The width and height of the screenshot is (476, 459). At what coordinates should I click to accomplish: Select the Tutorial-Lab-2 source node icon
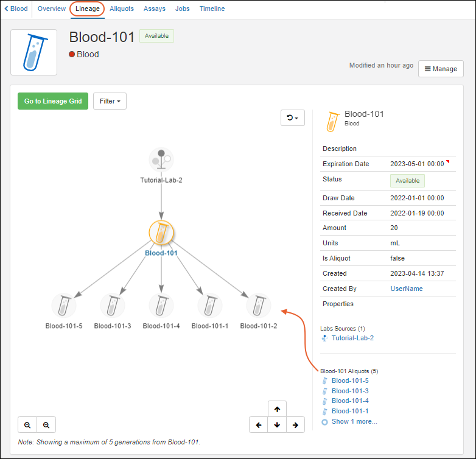[161, 159]
